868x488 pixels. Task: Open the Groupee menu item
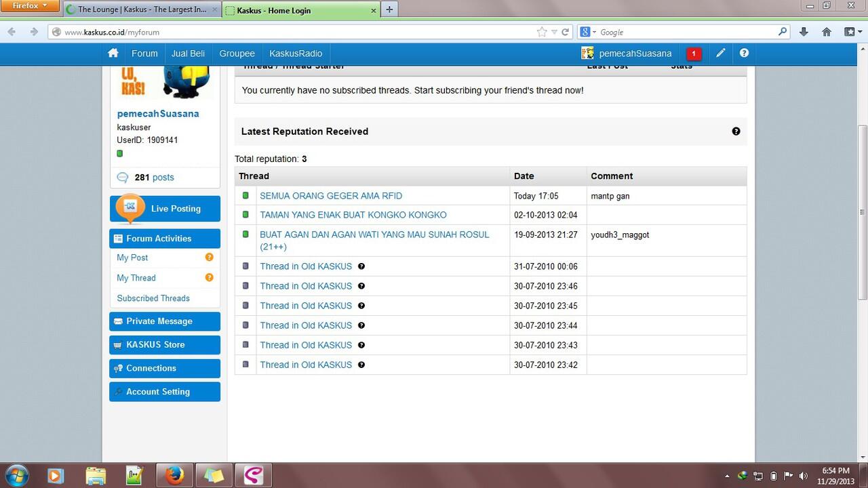[x=237, y=54]
